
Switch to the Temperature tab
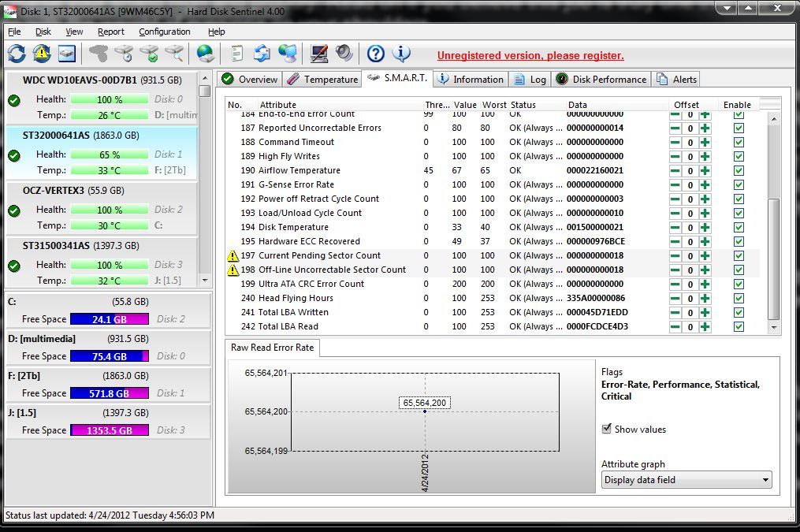tap(322, 79)
